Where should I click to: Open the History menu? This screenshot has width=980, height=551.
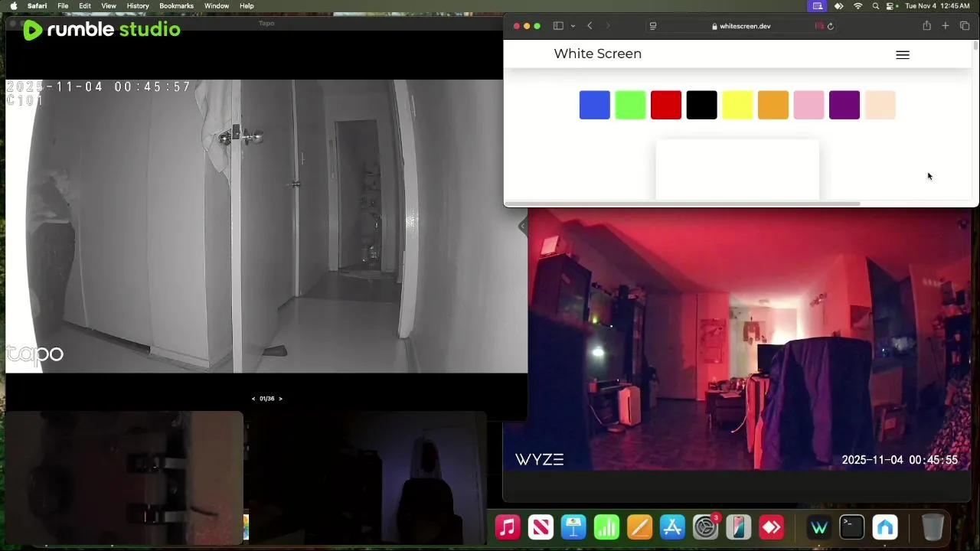click(x=138, y=6)
